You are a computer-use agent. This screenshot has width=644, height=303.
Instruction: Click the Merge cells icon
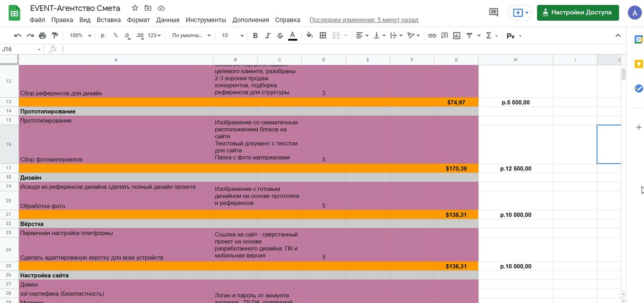(336, 36)
